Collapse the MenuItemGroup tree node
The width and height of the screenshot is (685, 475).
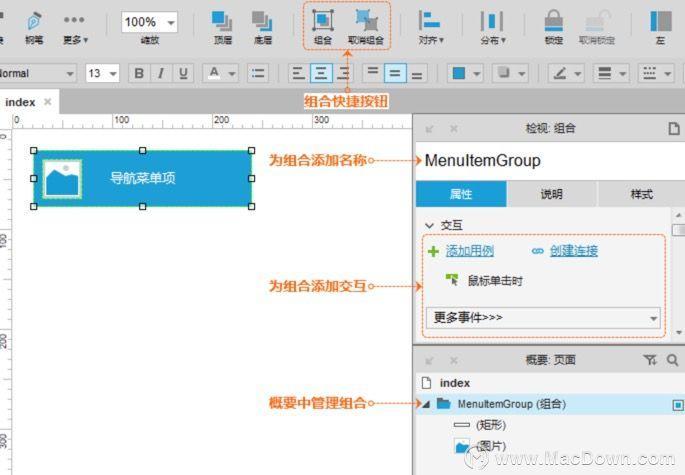click(426, 404)
